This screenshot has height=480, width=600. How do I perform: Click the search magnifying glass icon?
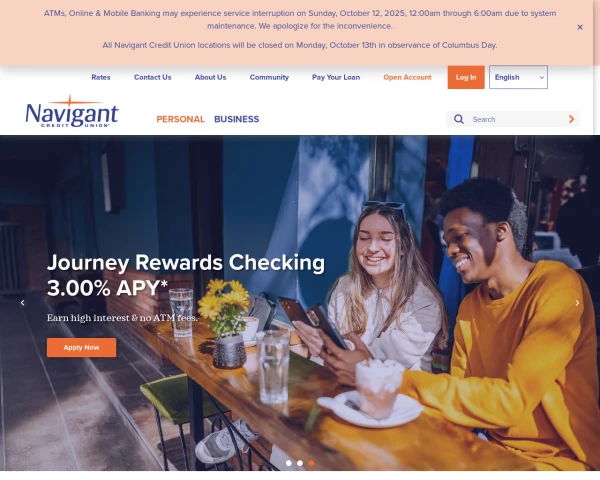pos(458,119)
